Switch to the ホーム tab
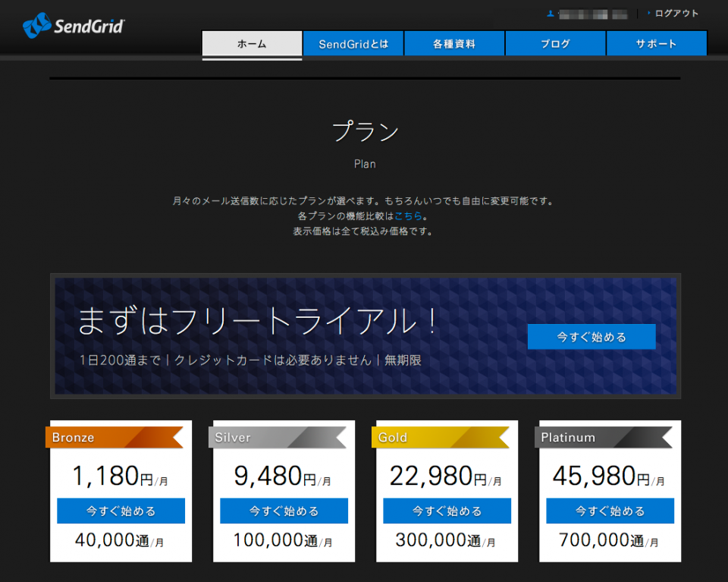Viewport: 728px width, 582px height. point(251,44)
